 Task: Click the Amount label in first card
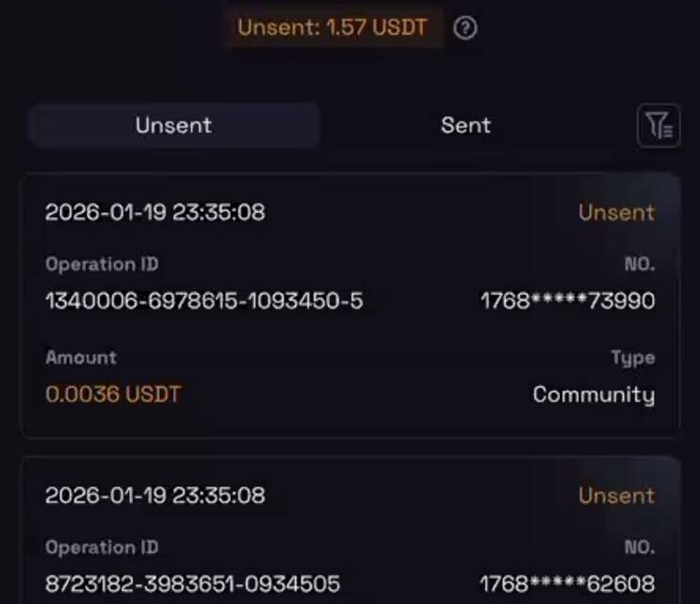coord(81,358)
